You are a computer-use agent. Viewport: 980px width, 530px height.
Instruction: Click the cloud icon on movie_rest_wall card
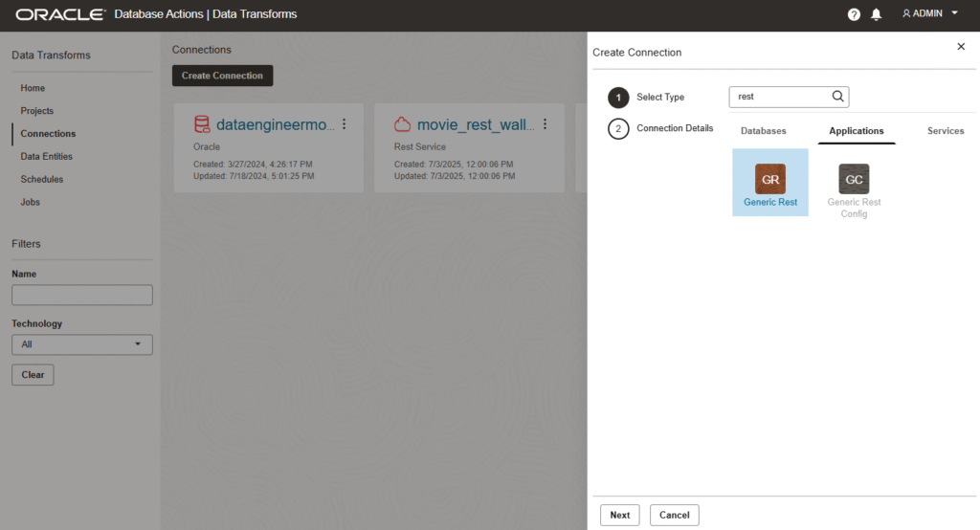point(402,124)
